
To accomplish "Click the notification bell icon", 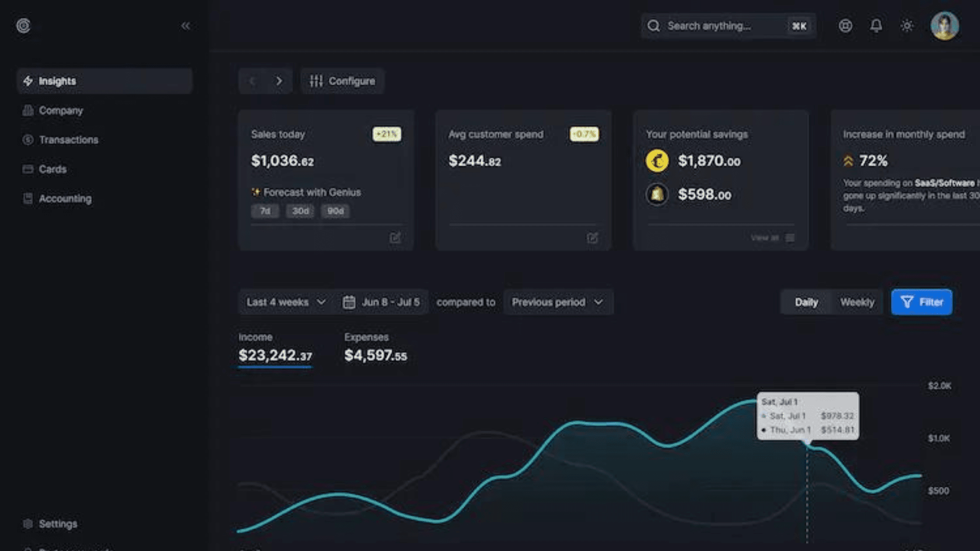I will (x=876, y=26).
